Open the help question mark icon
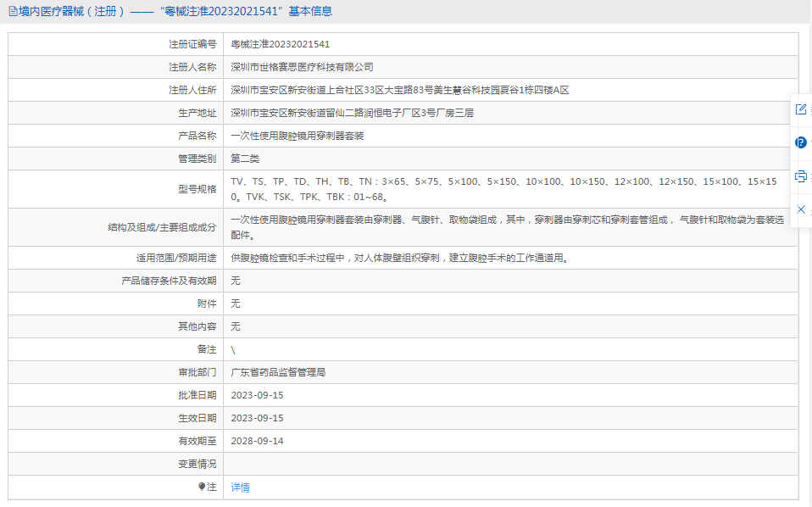The height and width of the screenshot is (507, 812). [x=801, y=142]
